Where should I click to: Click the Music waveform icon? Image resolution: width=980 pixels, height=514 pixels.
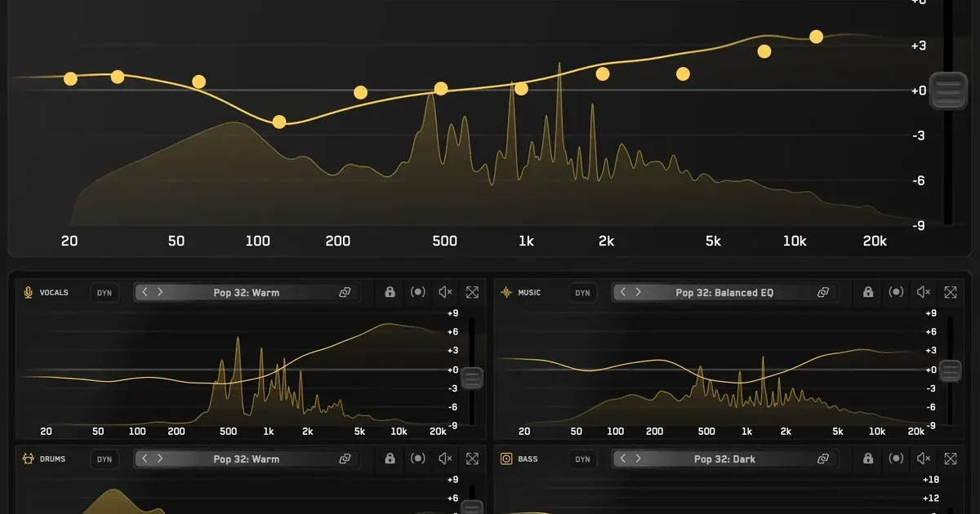tap(506, 292)
